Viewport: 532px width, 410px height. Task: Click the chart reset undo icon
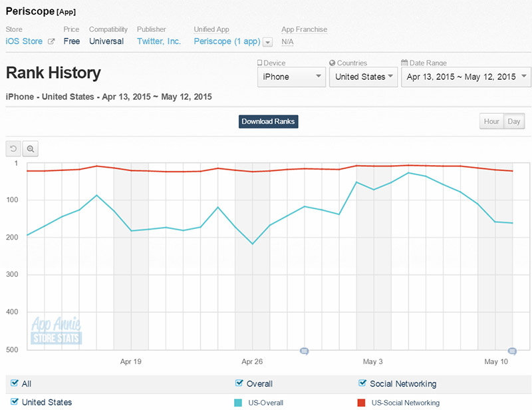coord(13,149)
